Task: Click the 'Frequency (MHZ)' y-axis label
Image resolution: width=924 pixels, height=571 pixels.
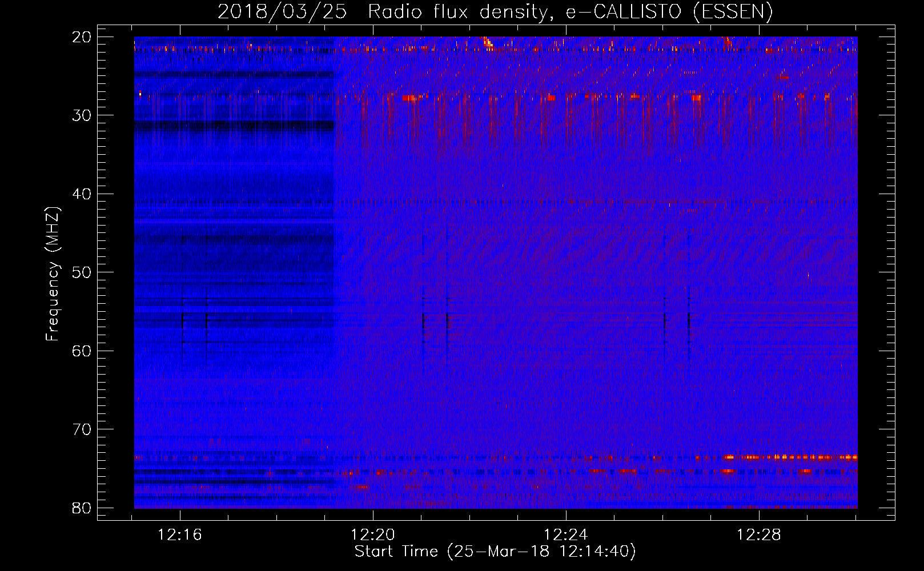Action: click(53, 274)
